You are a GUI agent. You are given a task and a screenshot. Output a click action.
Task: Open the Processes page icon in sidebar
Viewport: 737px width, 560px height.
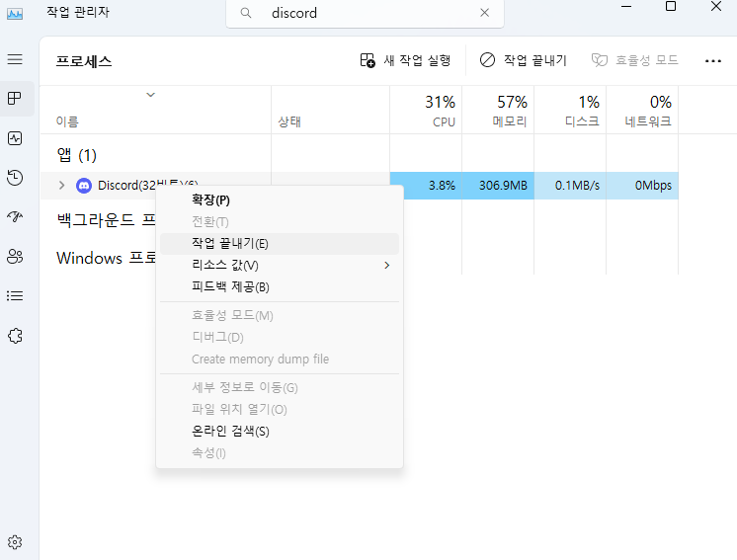click(15, 99)
